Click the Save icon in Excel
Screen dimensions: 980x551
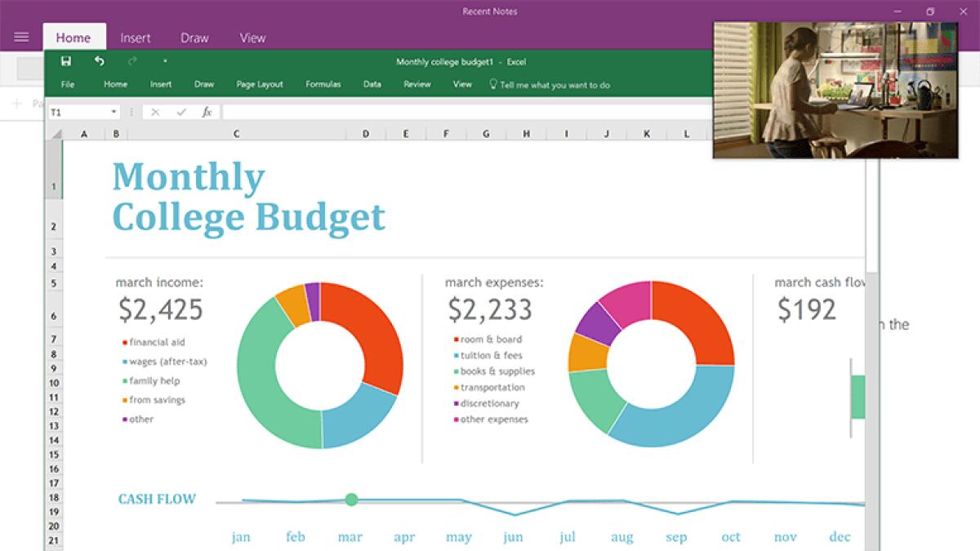click(x=66, y=61)
